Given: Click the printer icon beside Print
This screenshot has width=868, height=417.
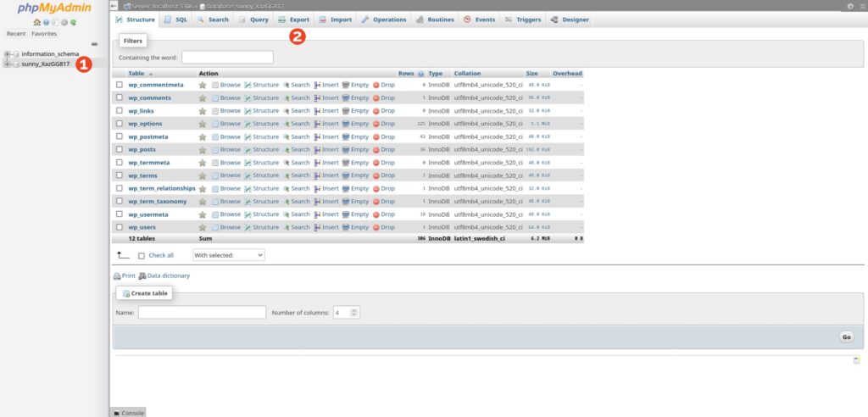Looking at the screenshot, I should coord(117,275).
